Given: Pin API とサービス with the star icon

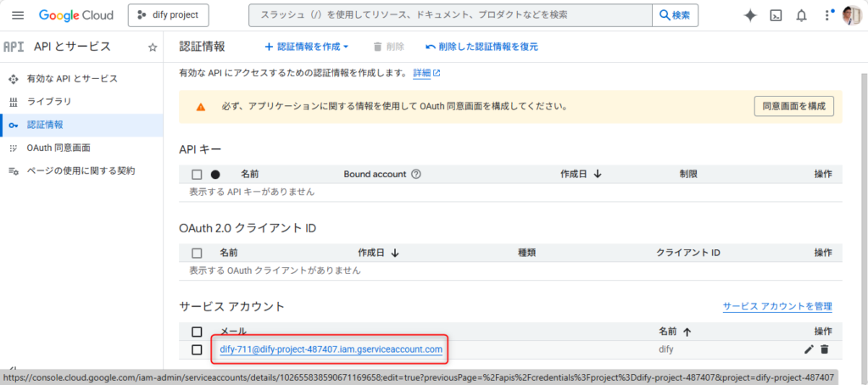Looking at the screenshot, I should [153, 47].
